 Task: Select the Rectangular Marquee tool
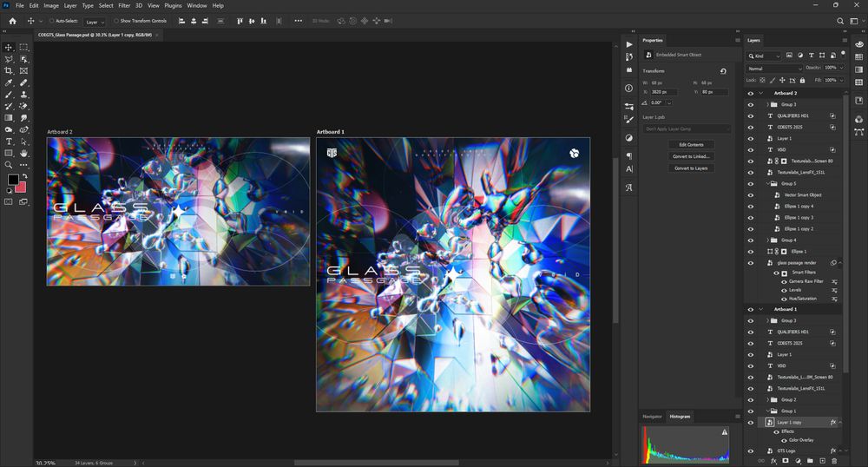pos(23,48)
